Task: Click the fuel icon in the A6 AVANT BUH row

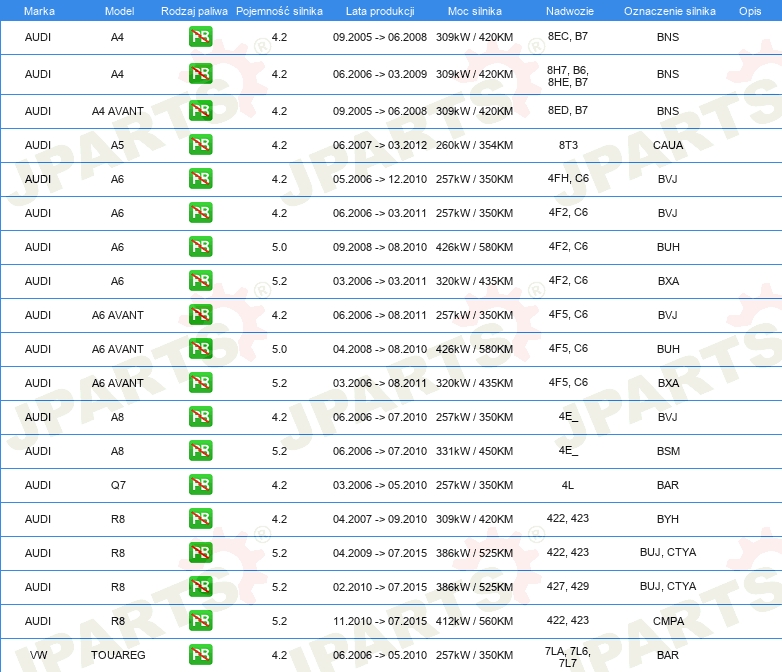Action: (x=200, y=349)
